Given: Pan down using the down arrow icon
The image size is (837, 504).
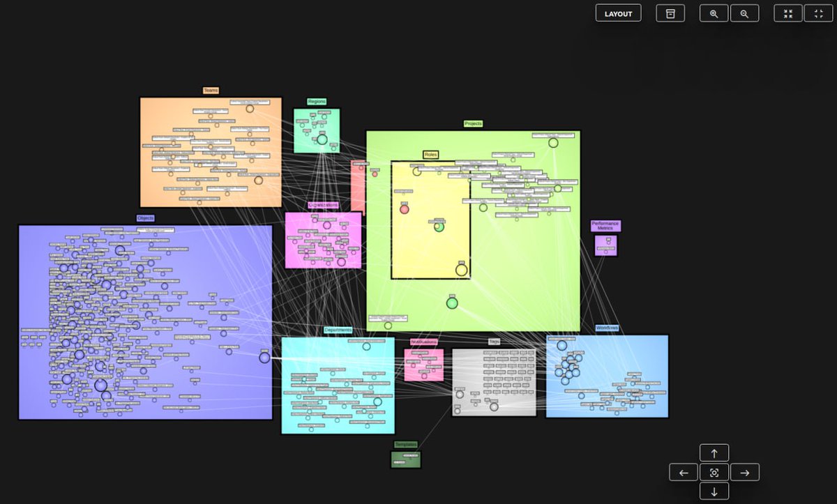Looking at the screenshot, I should tap(714, 491).
